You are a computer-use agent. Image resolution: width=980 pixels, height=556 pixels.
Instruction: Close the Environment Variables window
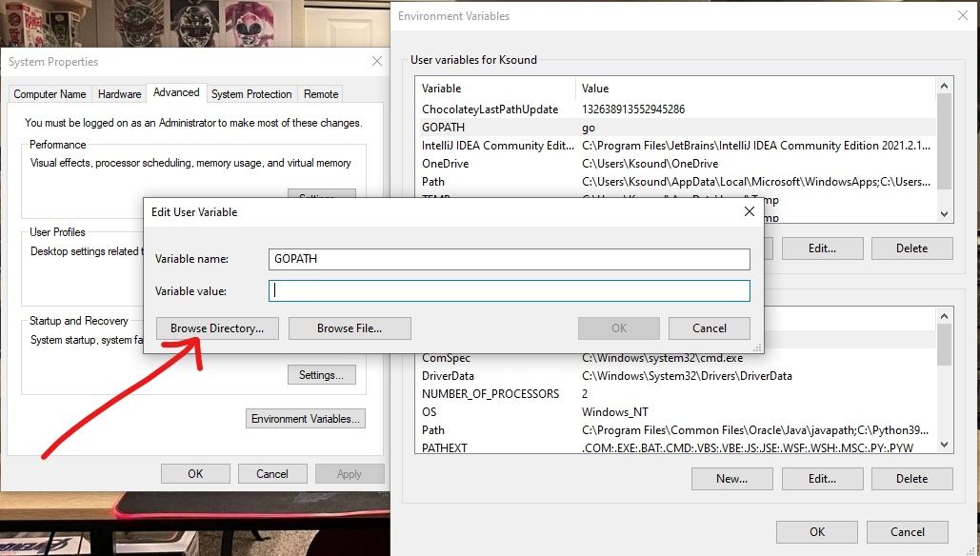click(x=962, y=16)
